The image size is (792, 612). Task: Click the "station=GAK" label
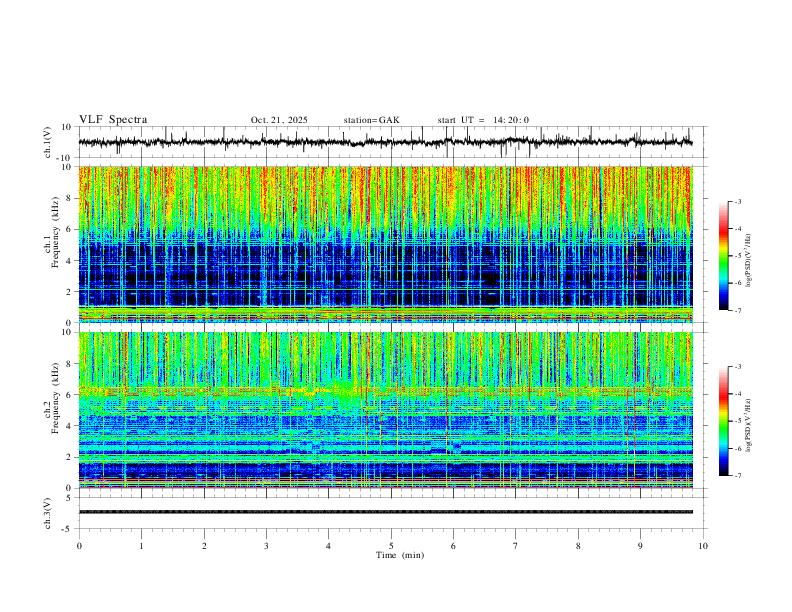tap(372, 120)
